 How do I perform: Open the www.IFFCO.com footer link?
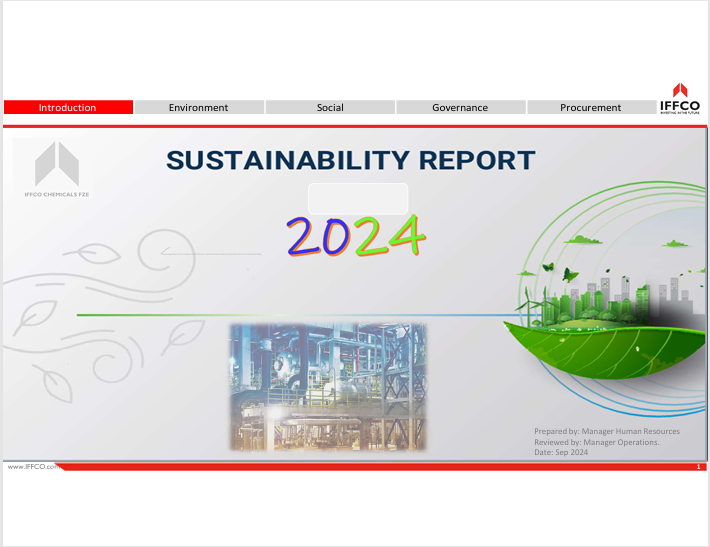tap(30, 467)
